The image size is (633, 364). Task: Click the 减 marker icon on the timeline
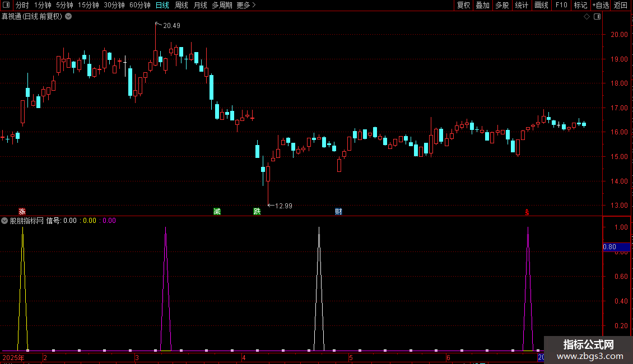pyautogui.click(x=217, y=212)
